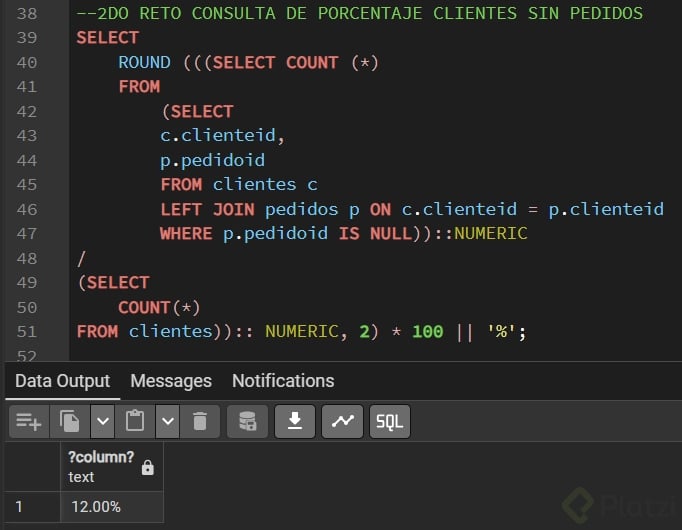Click the '%' string literal on line 51
682x530 pixels.
(x=501, y=332)
